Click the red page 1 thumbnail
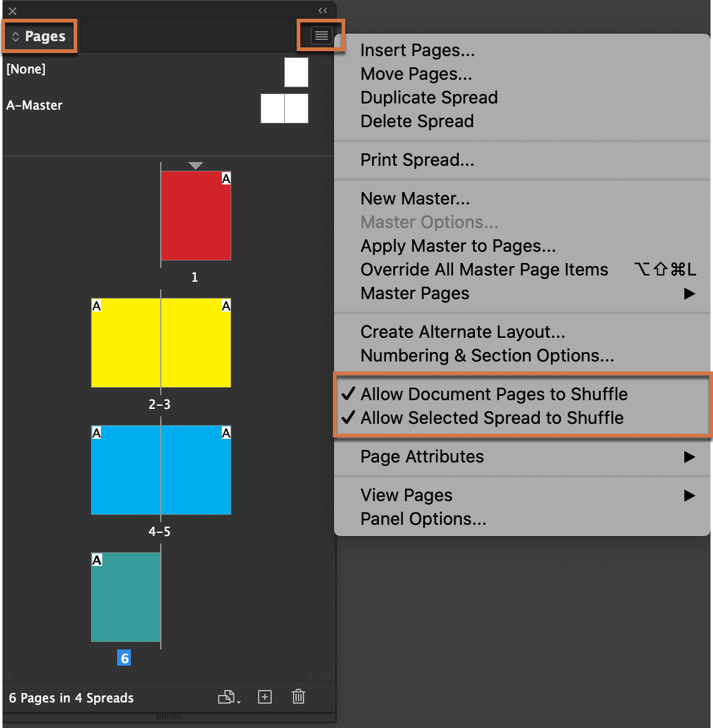This screenshot has width=713, height=728. tap(196, 215)
